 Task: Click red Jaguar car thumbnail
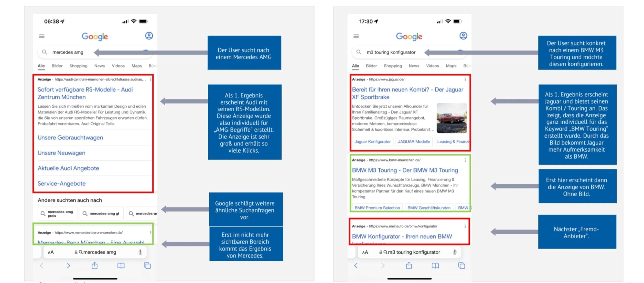(452, 118)
